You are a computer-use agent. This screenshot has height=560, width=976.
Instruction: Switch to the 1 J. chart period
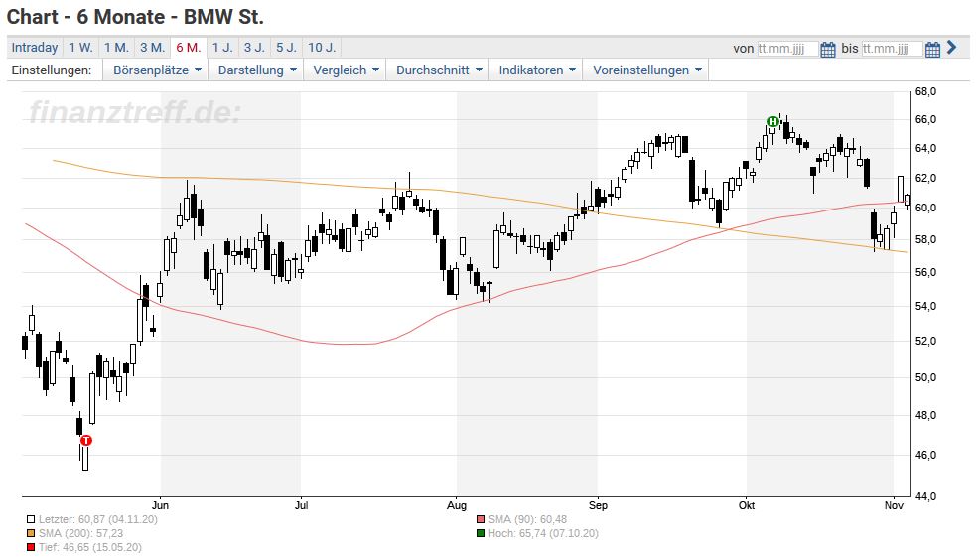(222, 48)
